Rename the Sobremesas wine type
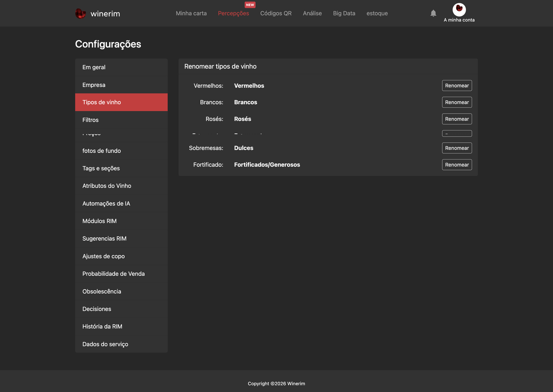Screen dimensions: 553x392 click(x=457, y=148)
